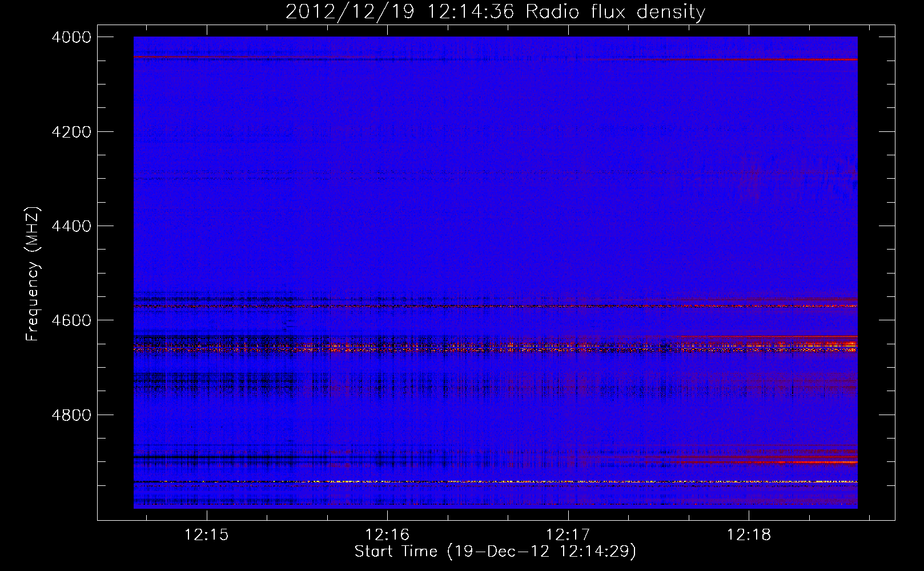Click the 12:15 time axis label
The image size is (924, 571).
point(207,534)
